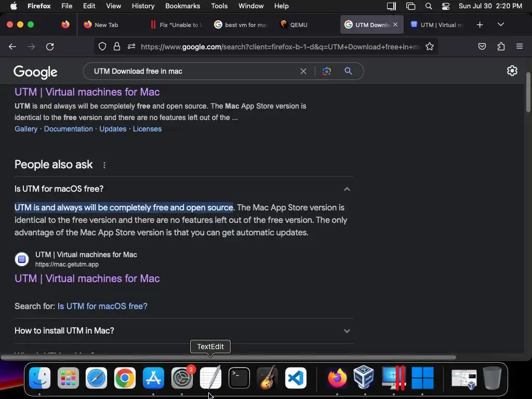Open Spotlight search in menu bar
Screen dimensions: 532x399
[429, 6]
